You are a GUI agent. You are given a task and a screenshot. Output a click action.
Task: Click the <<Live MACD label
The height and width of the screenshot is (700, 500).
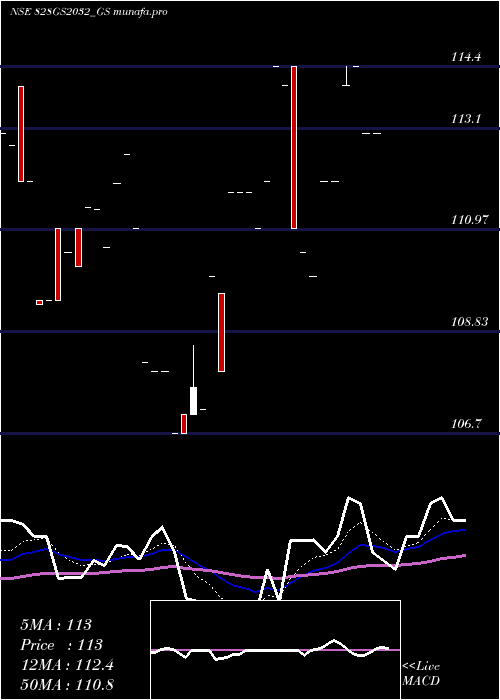[421, 674]
